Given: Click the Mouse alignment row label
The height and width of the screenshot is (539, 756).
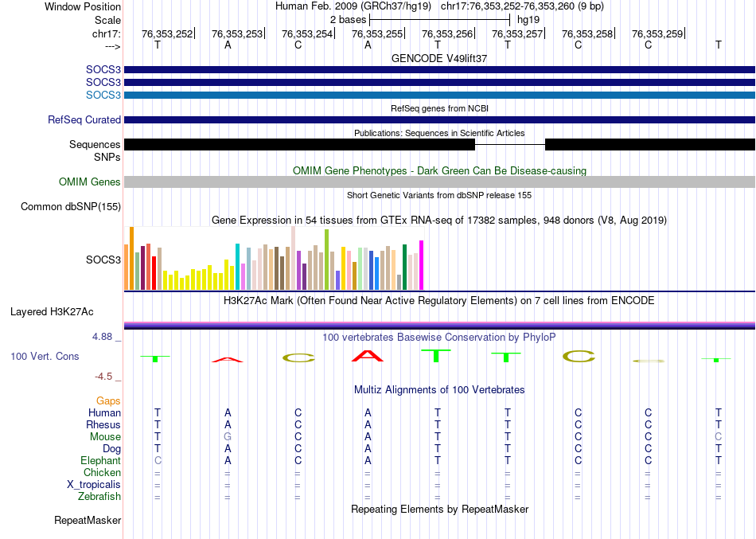Looking at the screenshot, I should pyautogui.click(x=105, y=437).
